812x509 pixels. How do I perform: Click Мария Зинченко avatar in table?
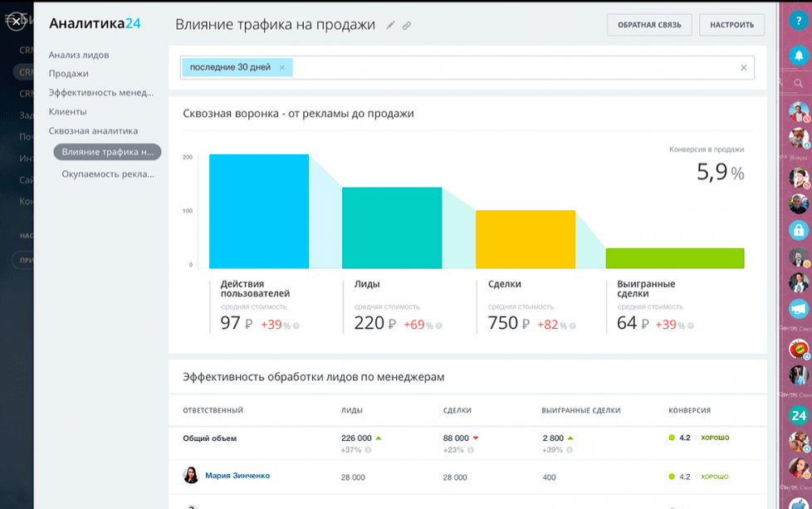[191, 475]
